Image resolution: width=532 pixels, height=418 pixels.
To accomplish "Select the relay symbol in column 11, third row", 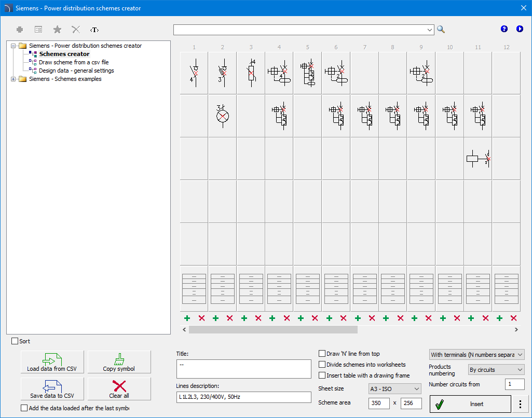I will pyautogui.click(x=478, y=159).
